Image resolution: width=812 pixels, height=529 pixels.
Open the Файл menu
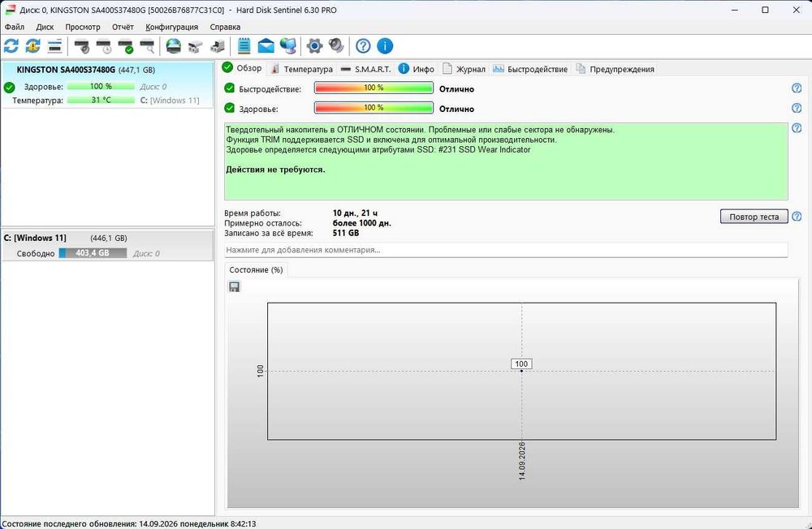pos(15,27)
